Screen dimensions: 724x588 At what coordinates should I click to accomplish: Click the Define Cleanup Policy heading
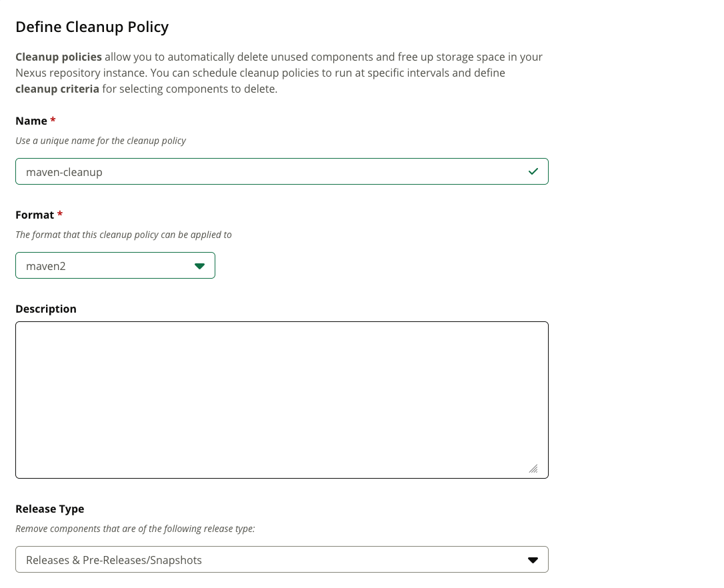(93, 27)
